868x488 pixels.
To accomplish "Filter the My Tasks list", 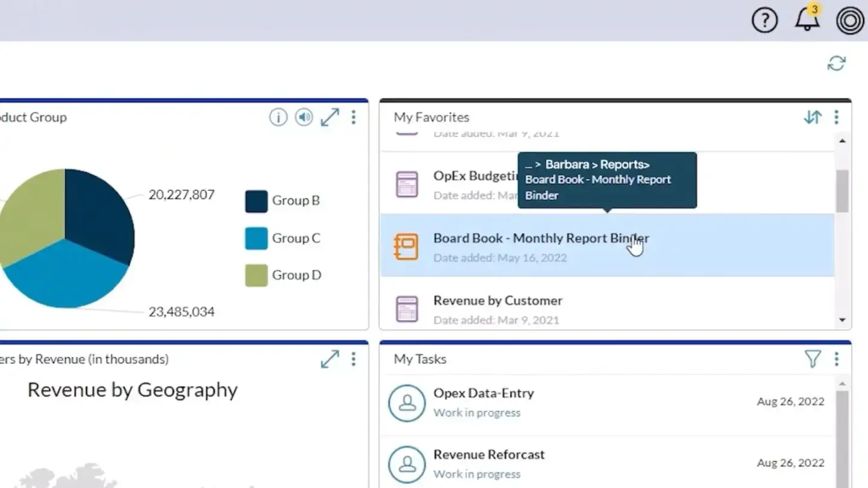I will [x=813, y=358].
